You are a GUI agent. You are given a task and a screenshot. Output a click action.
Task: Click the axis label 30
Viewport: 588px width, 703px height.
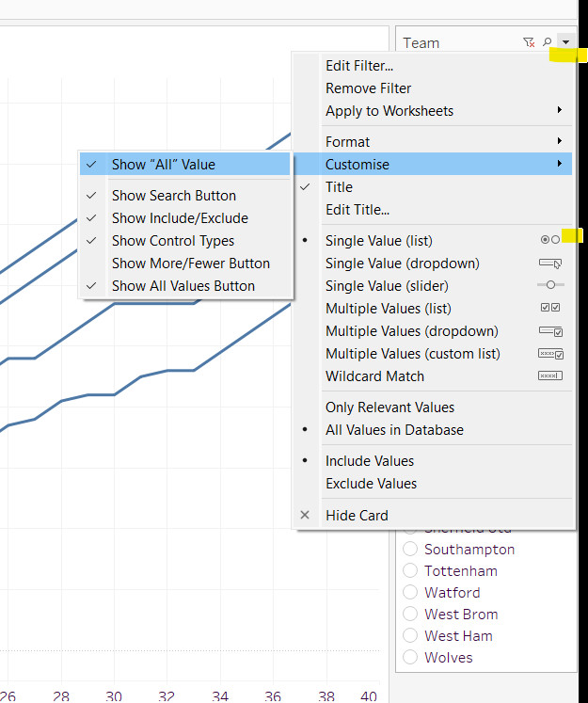tap(114, 695)
